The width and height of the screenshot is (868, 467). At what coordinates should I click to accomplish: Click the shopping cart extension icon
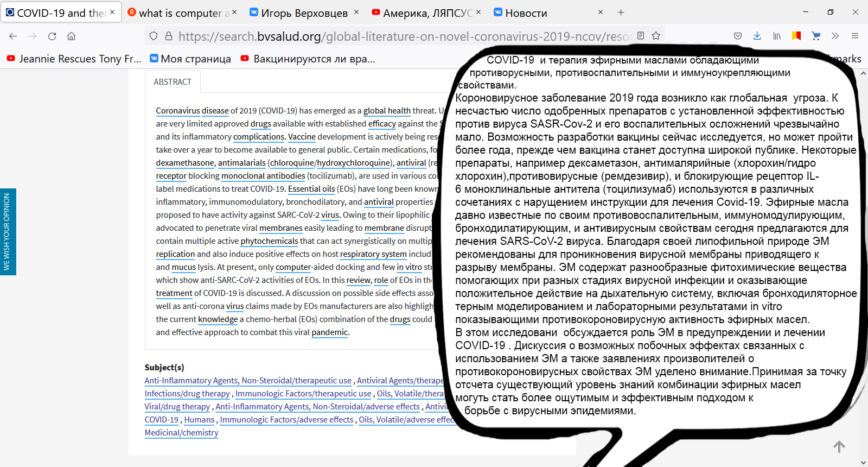tap(816, 36)
